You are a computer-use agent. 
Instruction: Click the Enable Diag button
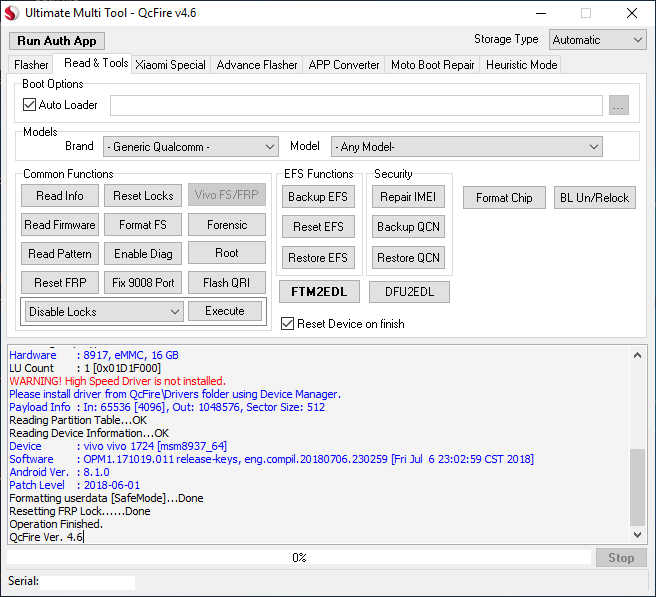coord(143,254)
